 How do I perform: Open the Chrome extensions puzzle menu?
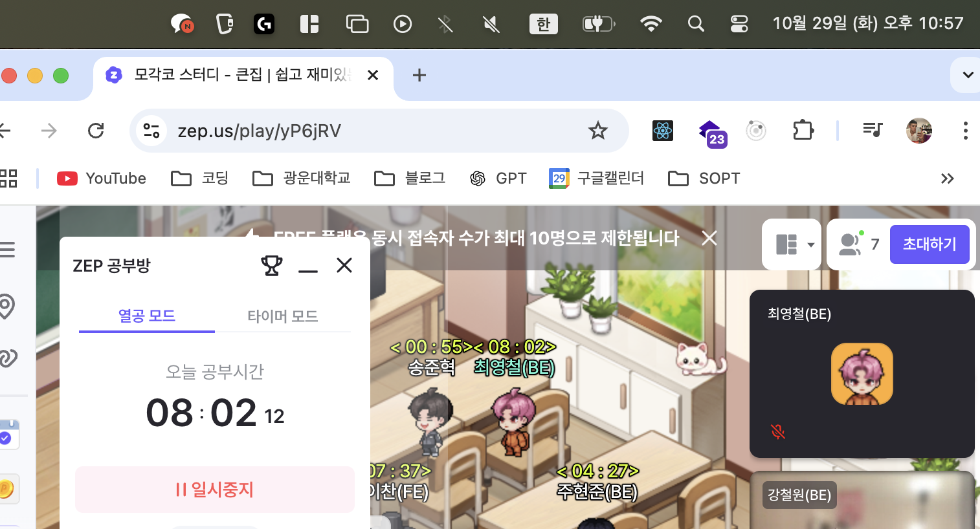click(803, 131)
